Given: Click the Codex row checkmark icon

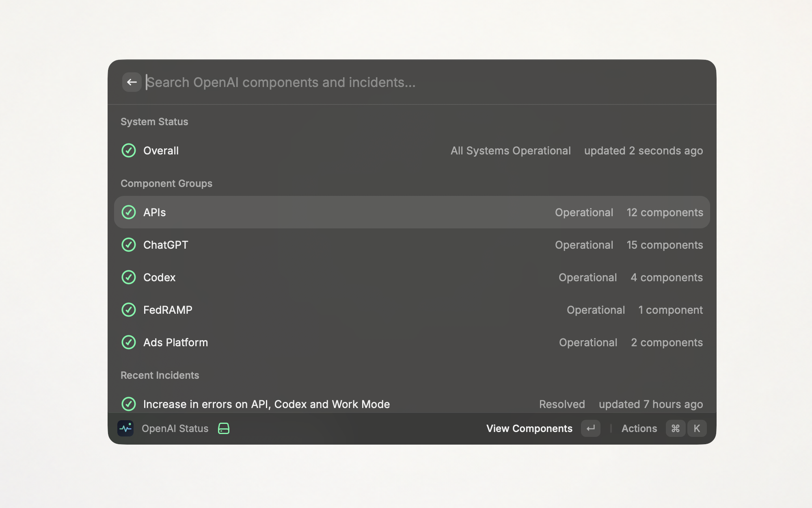Looking at the screenshot, I should tap(129, 277).
